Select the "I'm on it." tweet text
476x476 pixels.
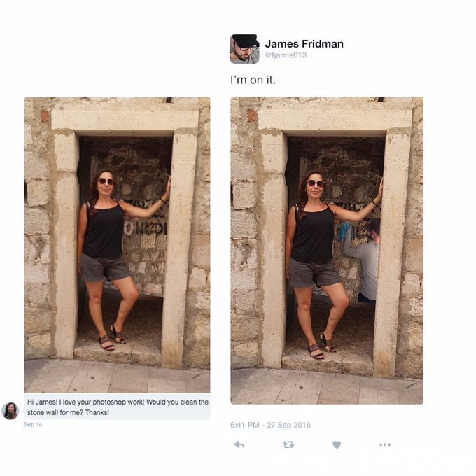(x=253, y=80)
